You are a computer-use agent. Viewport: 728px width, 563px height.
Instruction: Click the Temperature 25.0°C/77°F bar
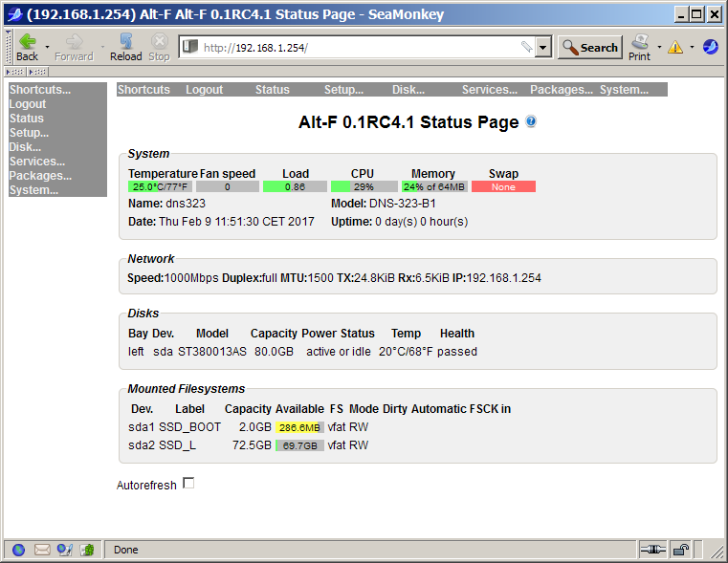pos(160,187)
